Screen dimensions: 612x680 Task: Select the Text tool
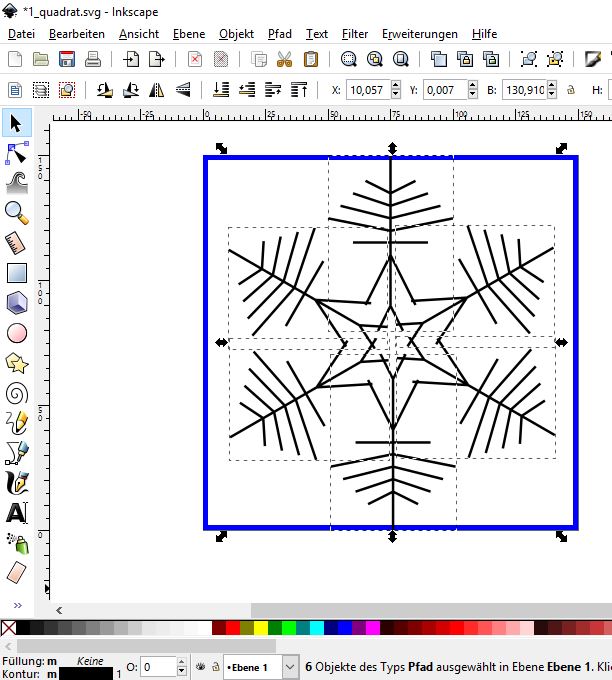tap(17, 513)
